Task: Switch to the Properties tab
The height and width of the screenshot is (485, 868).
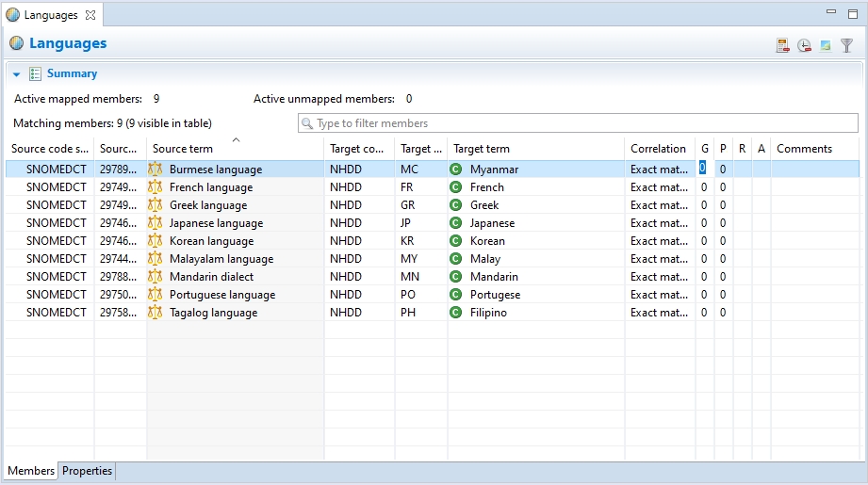Action: [87, 471]
